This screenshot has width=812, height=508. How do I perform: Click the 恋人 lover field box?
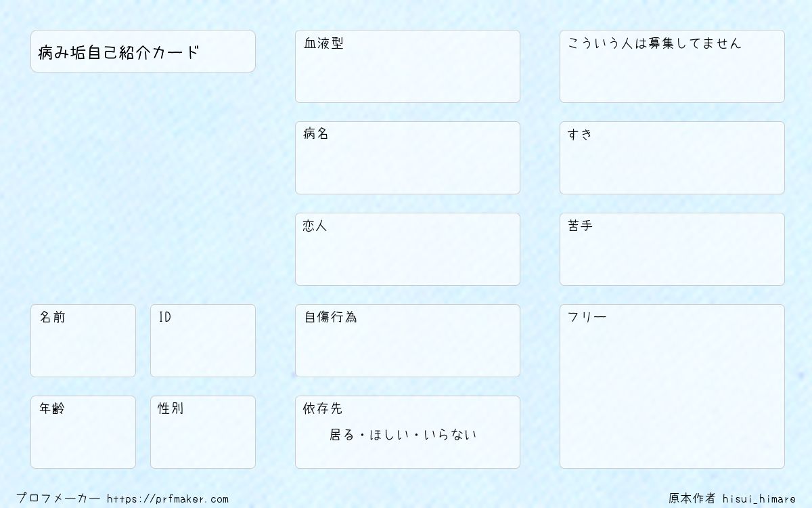click(407, 249)
